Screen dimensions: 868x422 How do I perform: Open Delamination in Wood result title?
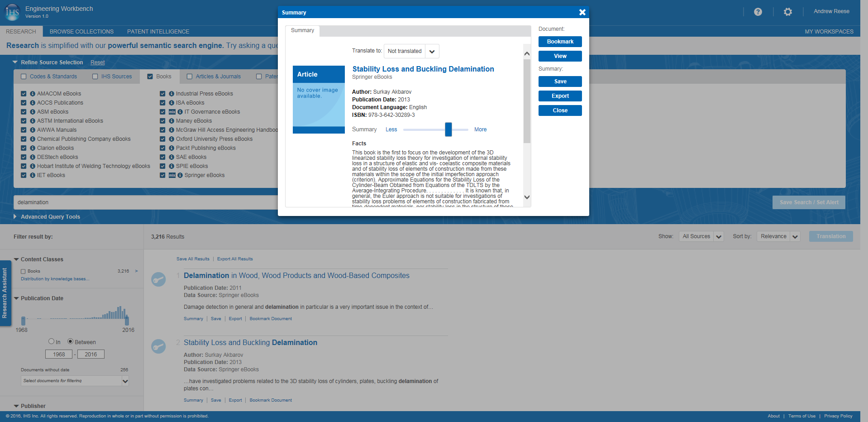(x=296, y=275)
